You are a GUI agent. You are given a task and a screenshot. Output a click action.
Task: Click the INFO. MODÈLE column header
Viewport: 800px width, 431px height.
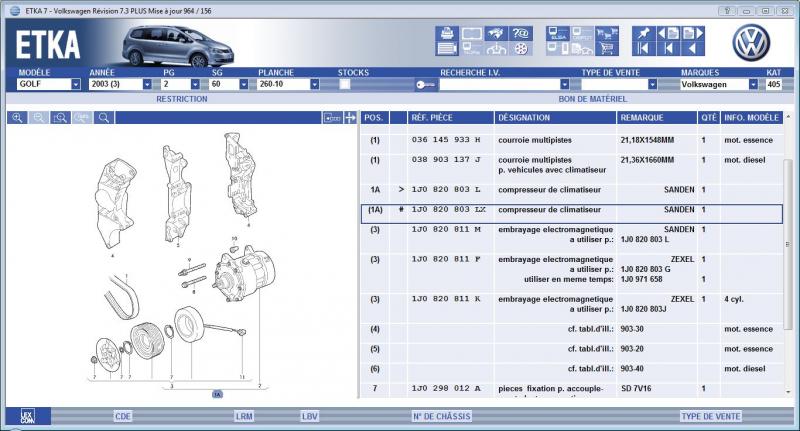click(x=752, y=118)
